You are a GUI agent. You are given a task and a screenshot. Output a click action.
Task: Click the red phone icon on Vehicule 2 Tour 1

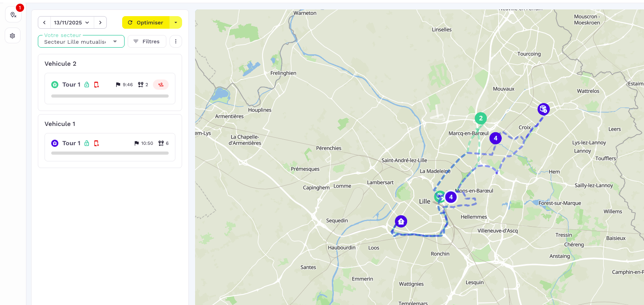click(97, 85)
